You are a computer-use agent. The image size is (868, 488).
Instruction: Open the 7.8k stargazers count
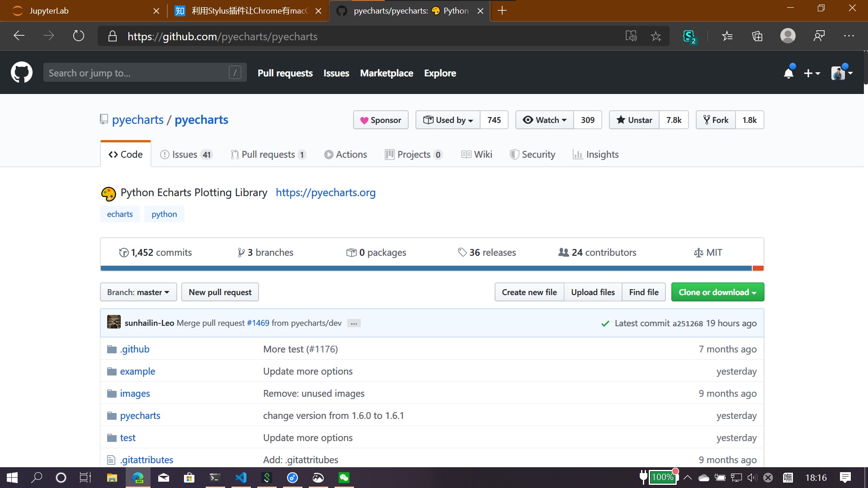[x=674, y=120]
